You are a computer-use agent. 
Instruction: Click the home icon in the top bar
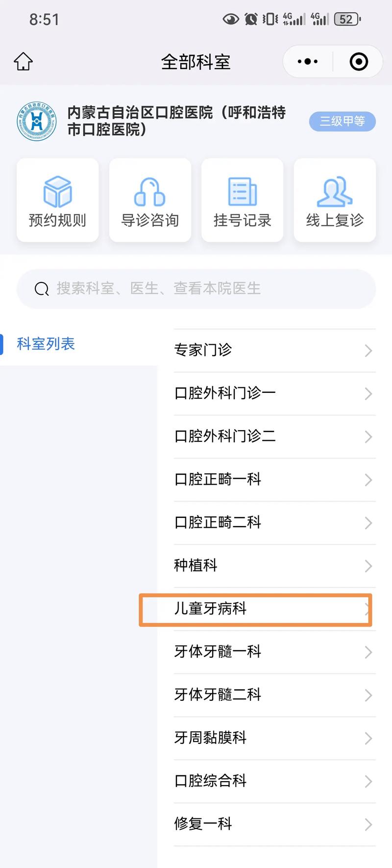(x=23, y=61)
